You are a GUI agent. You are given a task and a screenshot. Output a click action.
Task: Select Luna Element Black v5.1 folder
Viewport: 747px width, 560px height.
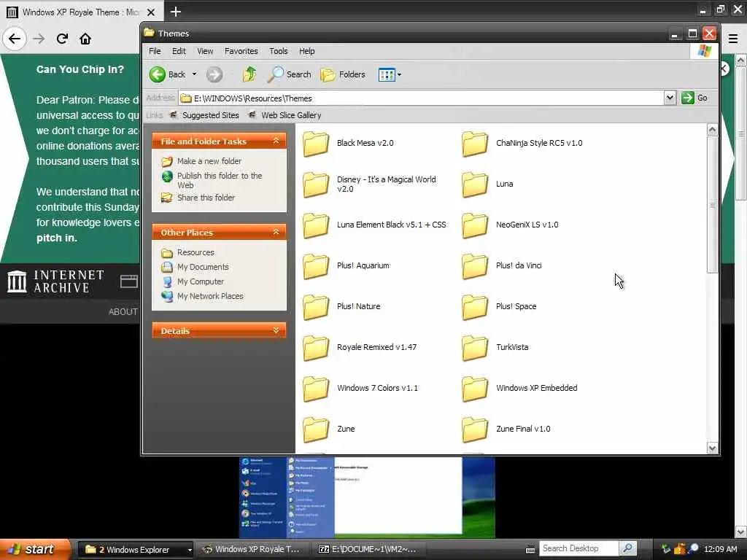375,225
